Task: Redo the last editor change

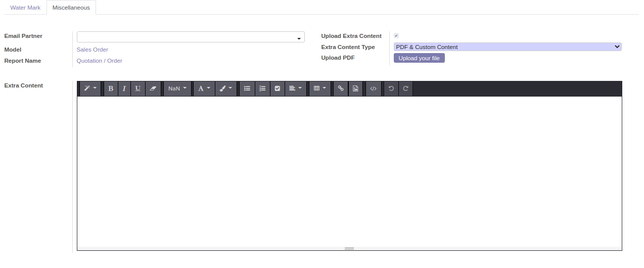Action: (405, 88)
